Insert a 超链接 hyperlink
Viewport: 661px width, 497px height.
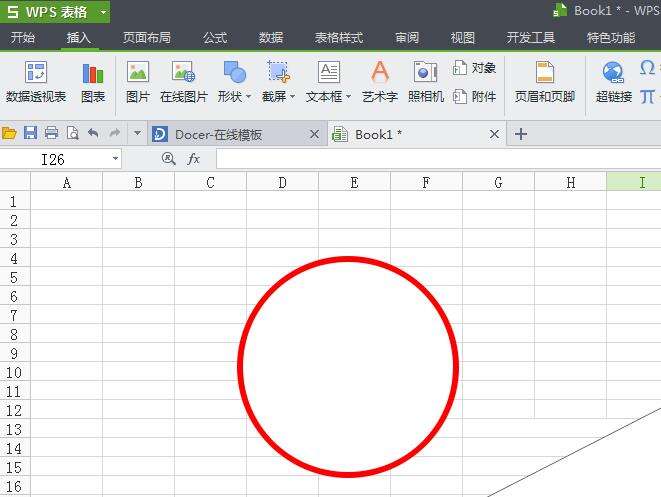click(614, 82)
